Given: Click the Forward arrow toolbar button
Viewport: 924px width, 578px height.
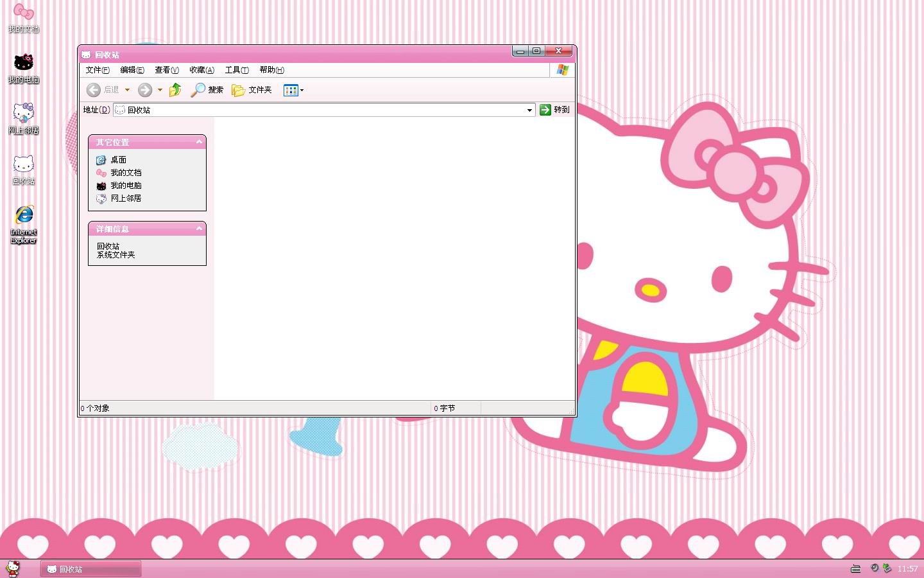Looking at the screenshot, I should click(145, 90).
